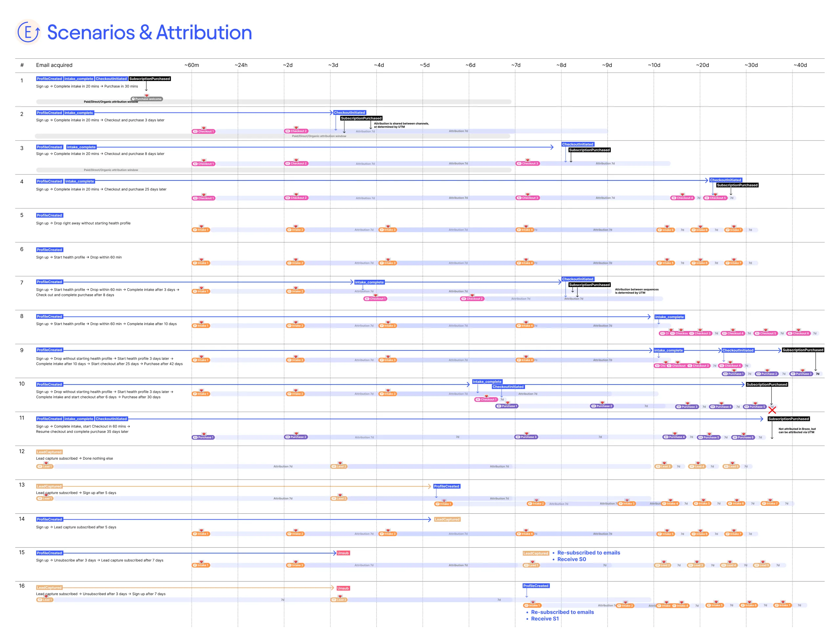Click the Scenarios & Attribution title
Image resolution: width=840 pixels, height=643 pixels.
click(149, 32)
